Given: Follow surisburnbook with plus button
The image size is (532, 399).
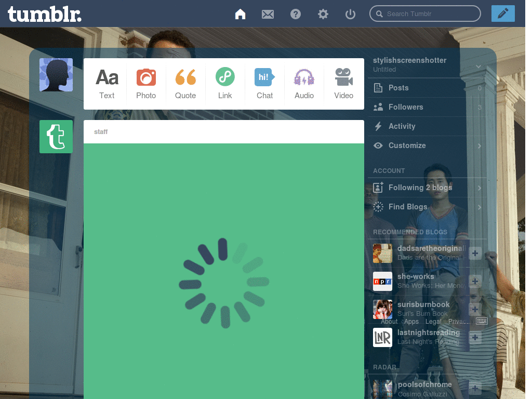Looking at the screenshot, I should coord(475,309).
